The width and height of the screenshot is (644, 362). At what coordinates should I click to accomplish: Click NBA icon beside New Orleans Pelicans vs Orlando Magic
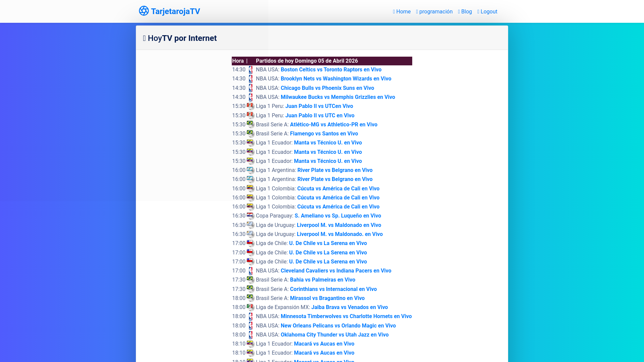(x=251, y=326)
